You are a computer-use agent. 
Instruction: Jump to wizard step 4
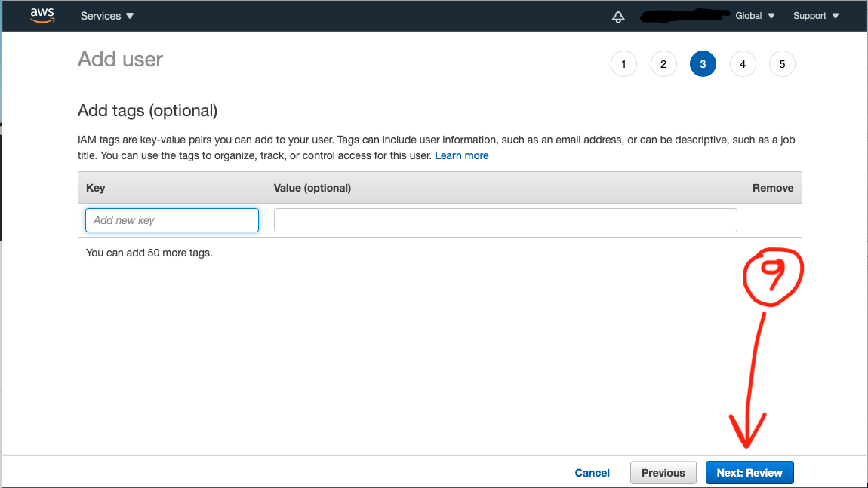coord(743,64)
